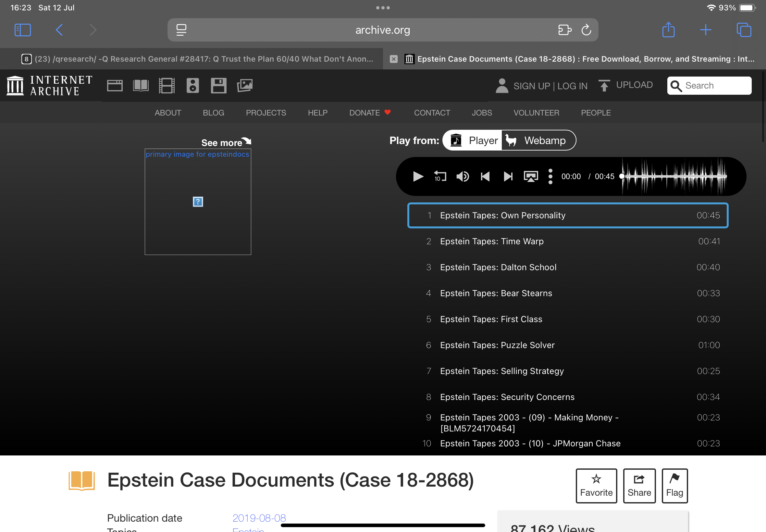The height and width of the screenshot is (532, 766).
Task: Play track Epstein Tapes: First Class
Action: 568,319
